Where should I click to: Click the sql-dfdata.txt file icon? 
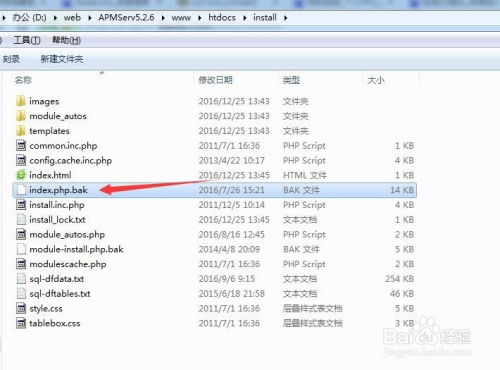[x=21, y=279]
